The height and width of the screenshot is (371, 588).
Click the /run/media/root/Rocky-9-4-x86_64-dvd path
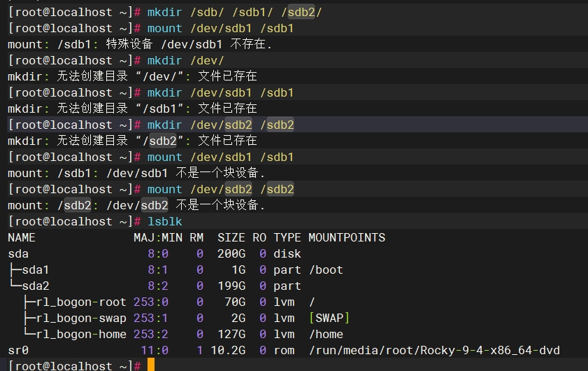pos(434,351)
